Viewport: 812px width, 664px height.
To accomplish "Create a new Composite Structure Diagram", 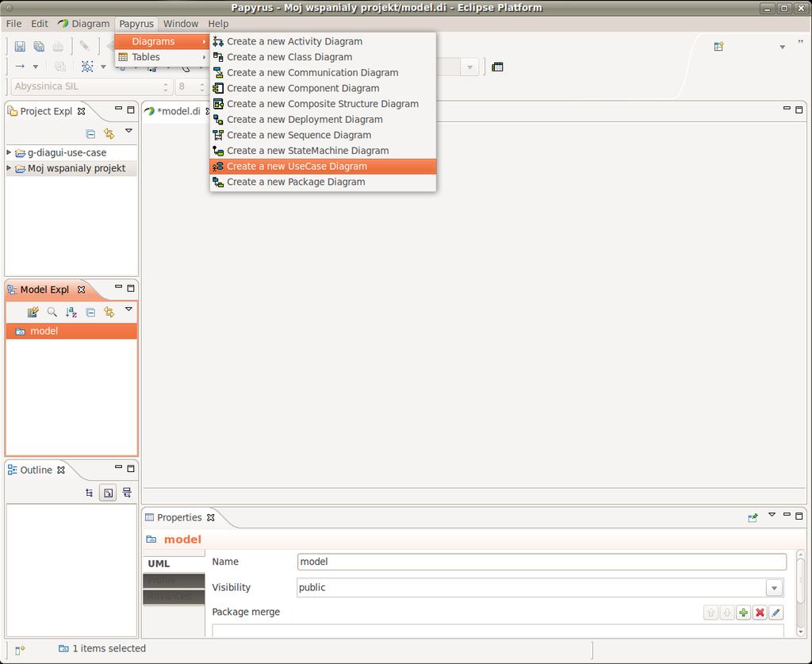I will [323, 104].
